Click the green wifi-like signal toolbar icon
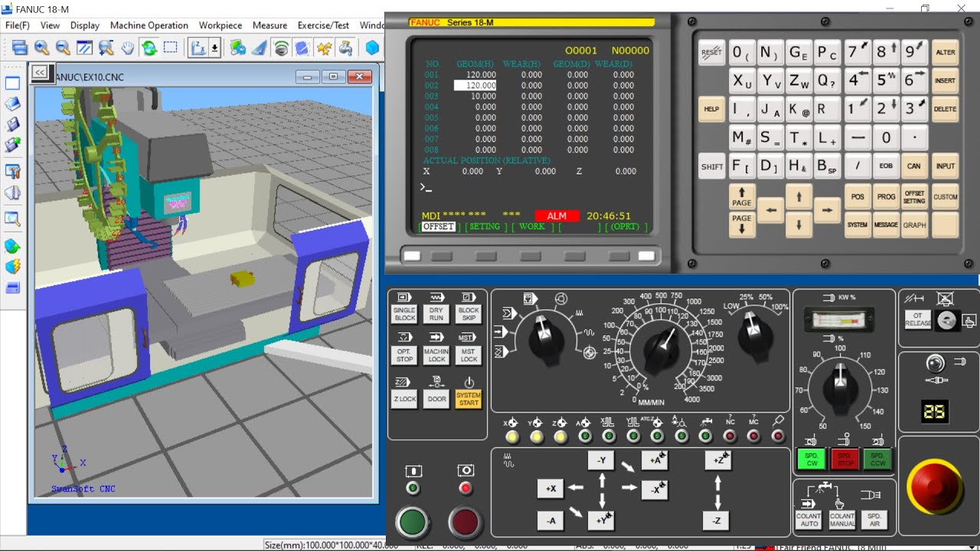The image size is (980, 551). 281,48
